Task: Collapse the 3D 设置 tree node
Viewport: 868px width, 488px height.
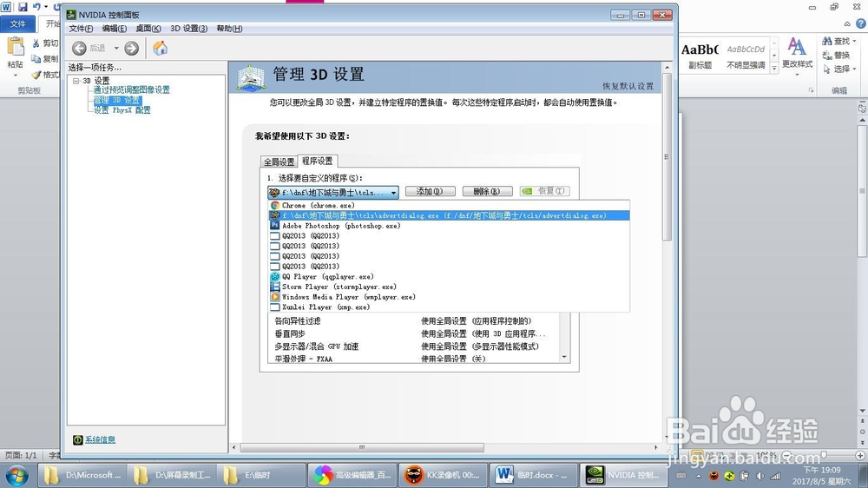Action: click(x=76, y=81)
